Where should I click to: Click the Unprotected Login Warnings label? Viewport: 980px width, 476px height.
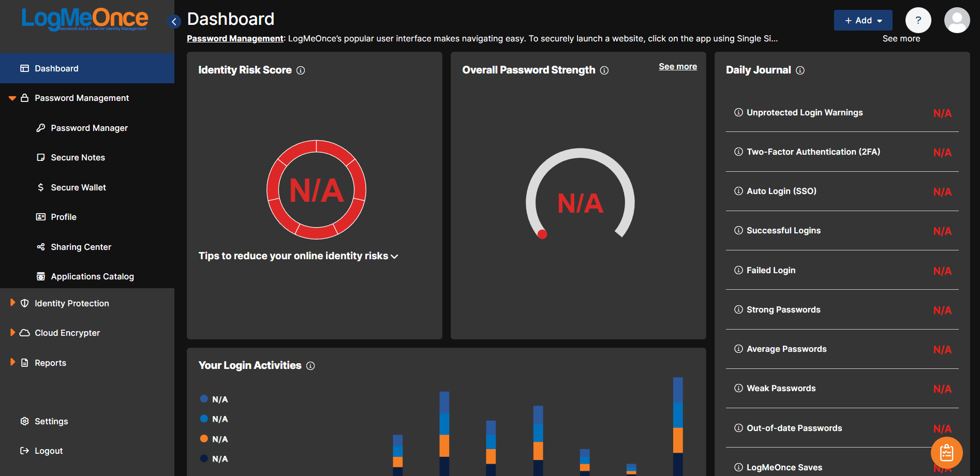[x=805, y=112]
